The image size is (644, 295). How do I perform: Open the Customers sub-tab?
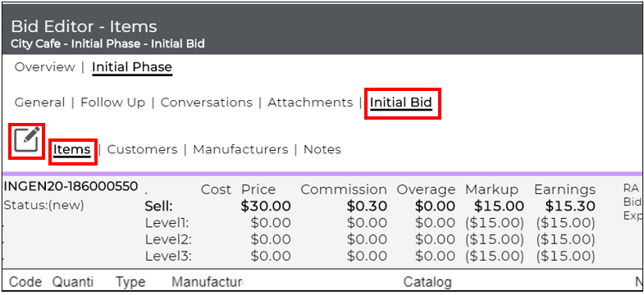[x=142, y=150]
